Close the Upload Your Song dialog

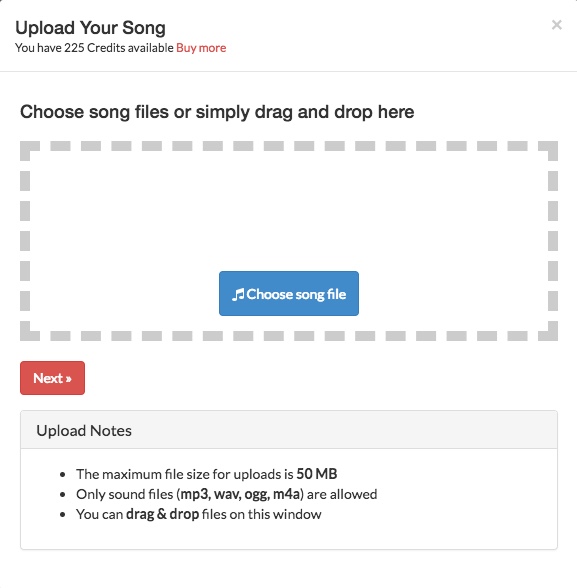556,25
